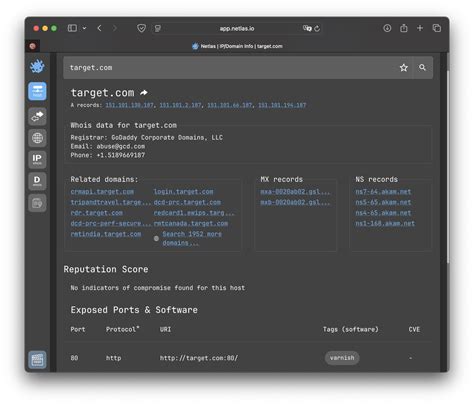Open the certificates sidebar icon
Viewport: 474px width, 405px height.
click(x=37, y=203)
